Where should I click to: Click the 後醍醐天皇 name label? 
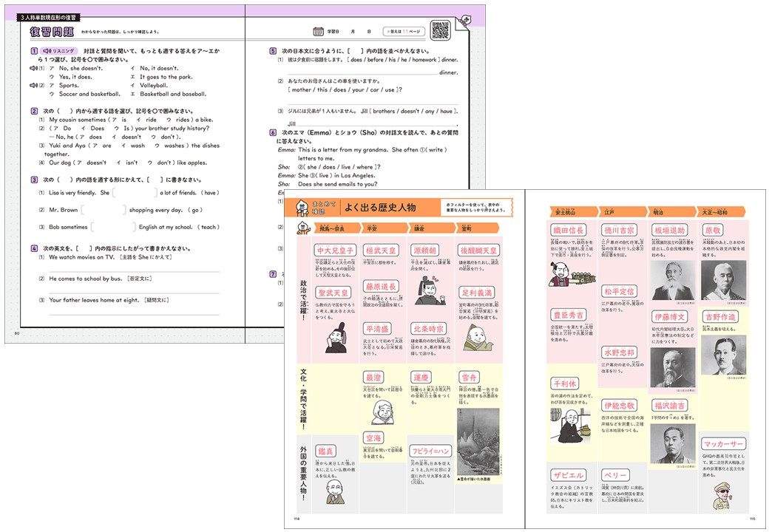[x=478, y=250]
